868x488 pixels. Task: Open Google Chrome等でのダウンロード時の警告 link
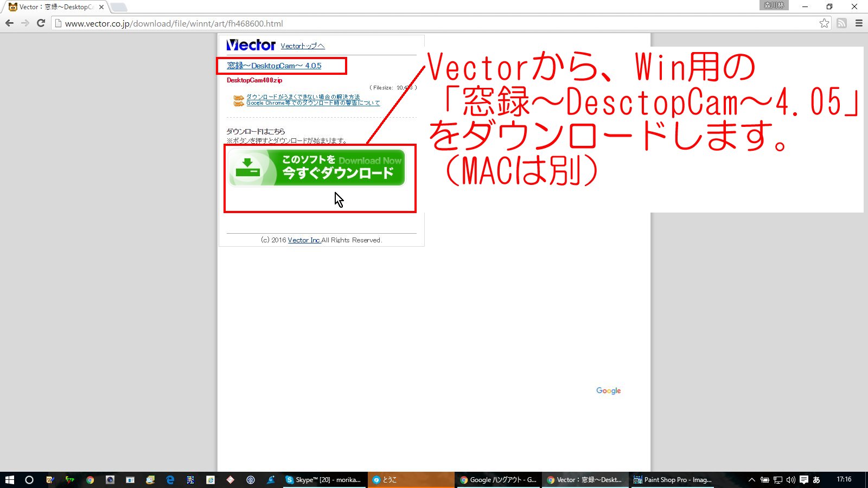point(313,102)
